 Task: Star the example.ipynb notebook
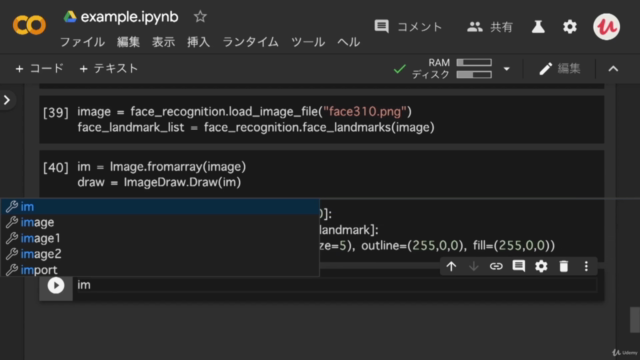click(200, 17)
